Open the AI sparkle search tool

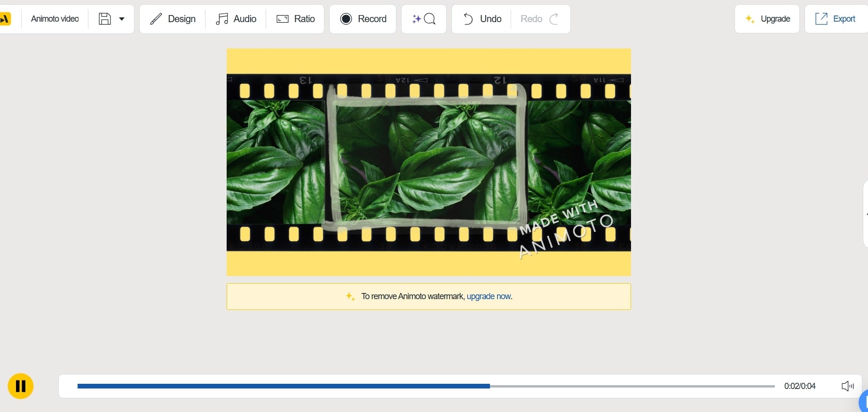pyautogui.click(x=424, y=19)
